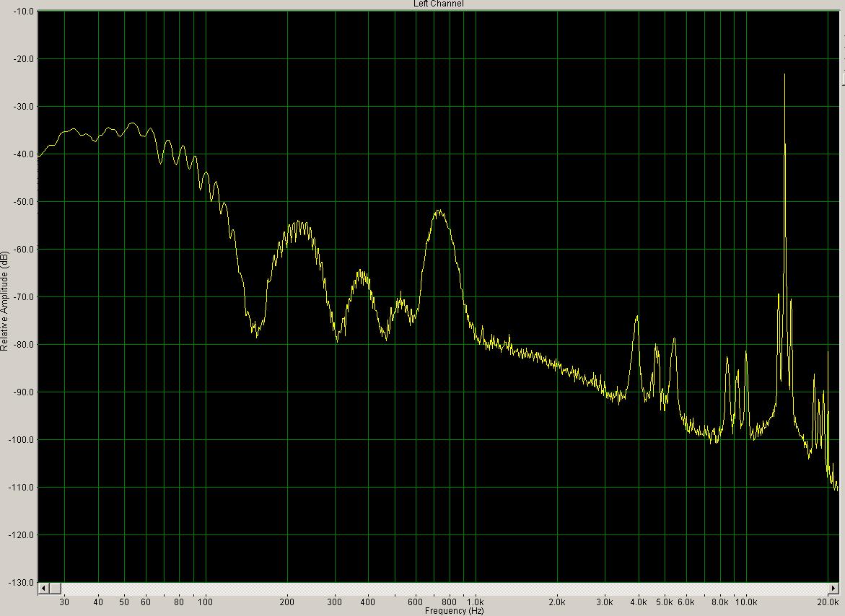Click the -90.0 amplitude axis value
This screenshot has width=845, height=616.
point(22,392)
